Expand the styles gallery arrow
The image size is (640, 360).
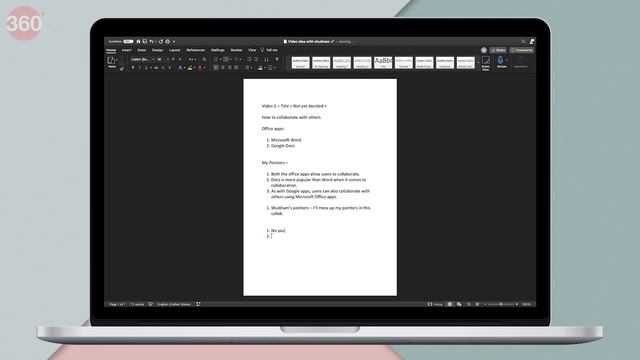click(x=478, y=63)
